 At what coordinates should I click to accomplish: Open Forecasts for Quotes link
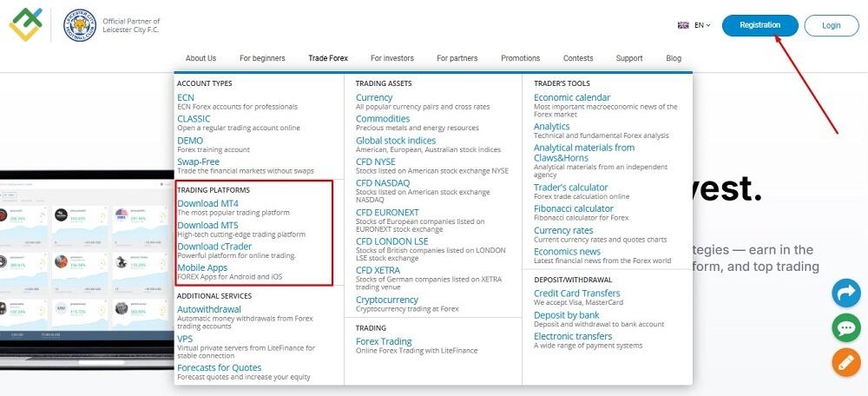click(x=220, y=367)
